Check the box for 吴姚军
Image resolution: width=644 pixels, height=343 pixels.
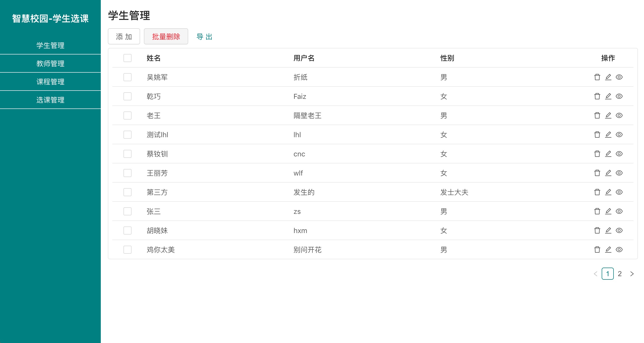tap(127, 77)
